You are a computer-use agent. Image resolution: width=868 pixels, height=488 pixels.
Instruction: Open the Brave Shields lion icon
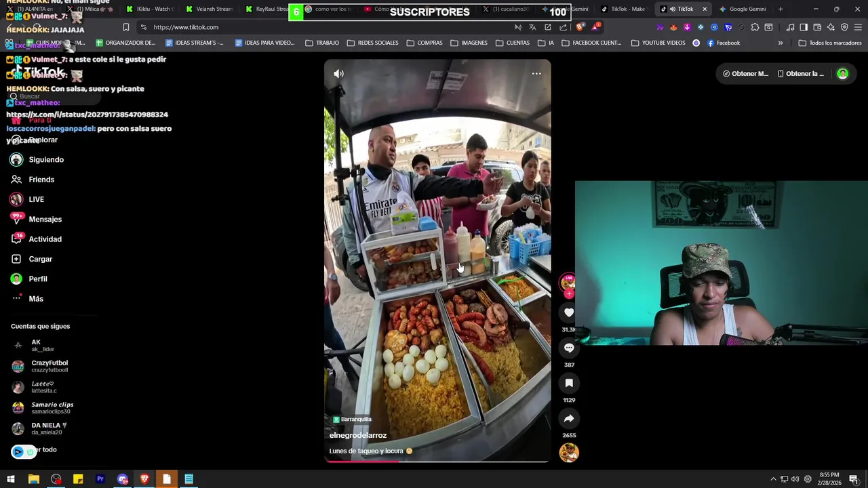coord(579,27)
